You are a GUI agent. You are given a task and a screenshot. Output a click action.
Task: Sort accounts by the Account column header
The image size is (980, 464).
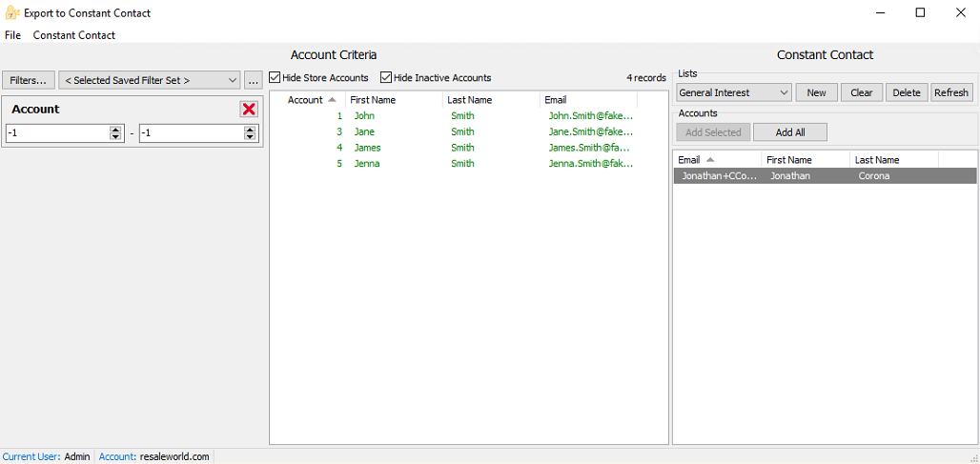[x=308, y=100]
